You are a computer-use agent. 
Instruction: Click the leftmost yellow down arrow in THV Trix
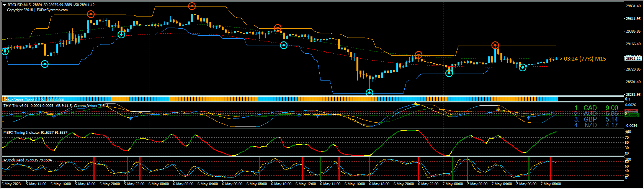(x=415, y=104)
